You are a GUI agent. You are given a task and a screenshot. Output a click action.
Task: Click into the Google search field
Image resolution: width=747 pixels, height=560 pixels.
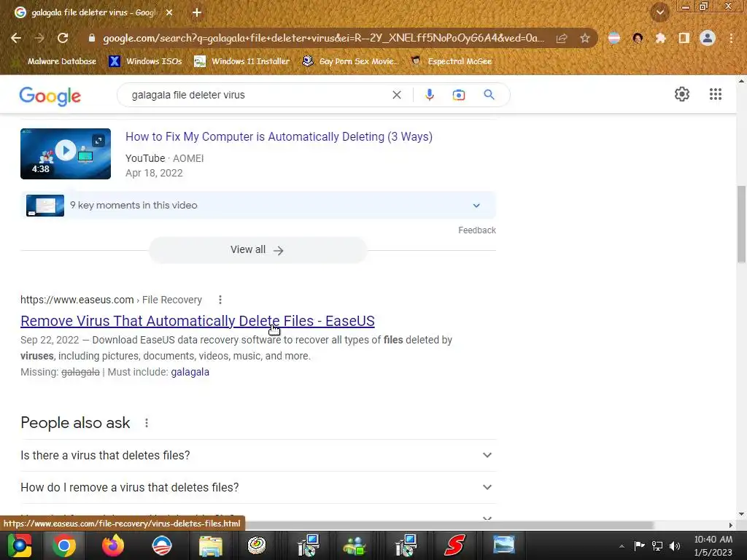[x=258, y=95]
